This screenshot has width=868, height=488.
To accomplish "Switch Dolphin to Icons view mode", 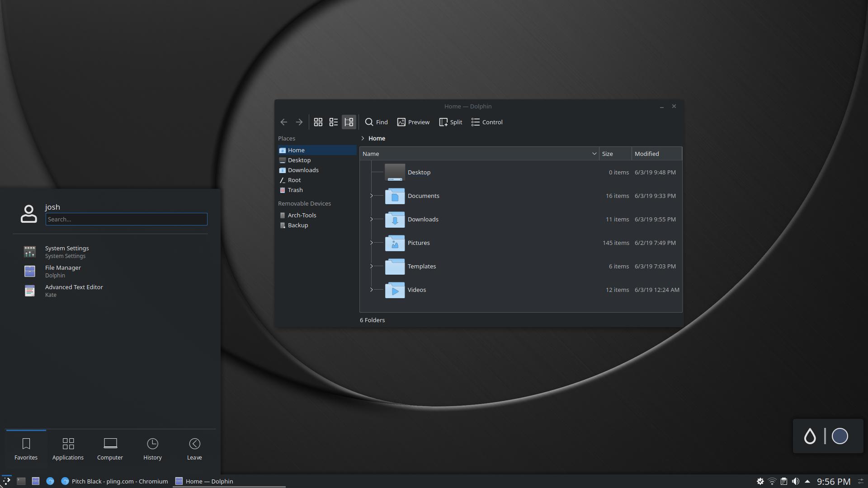I will (x=318, y=122).
